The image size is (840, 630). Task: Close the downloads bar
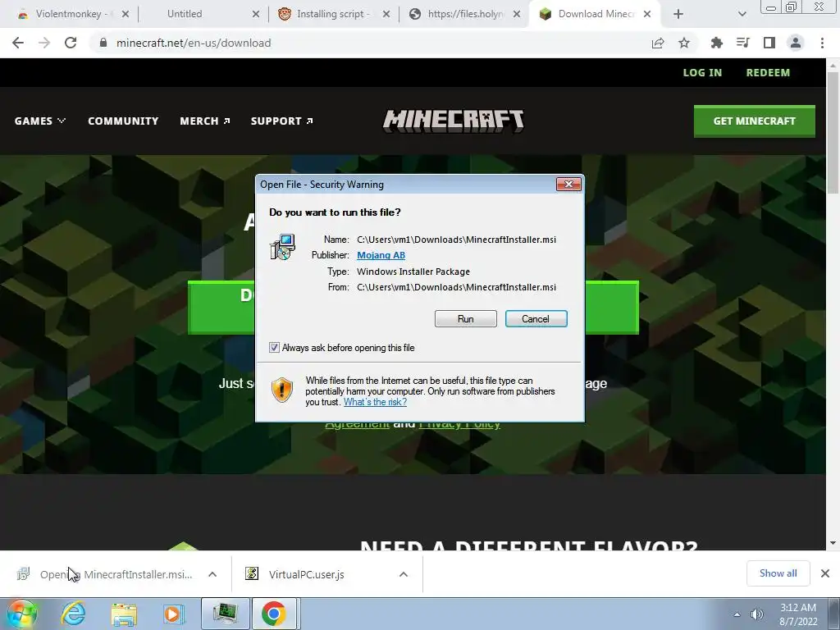click(825, 573)
